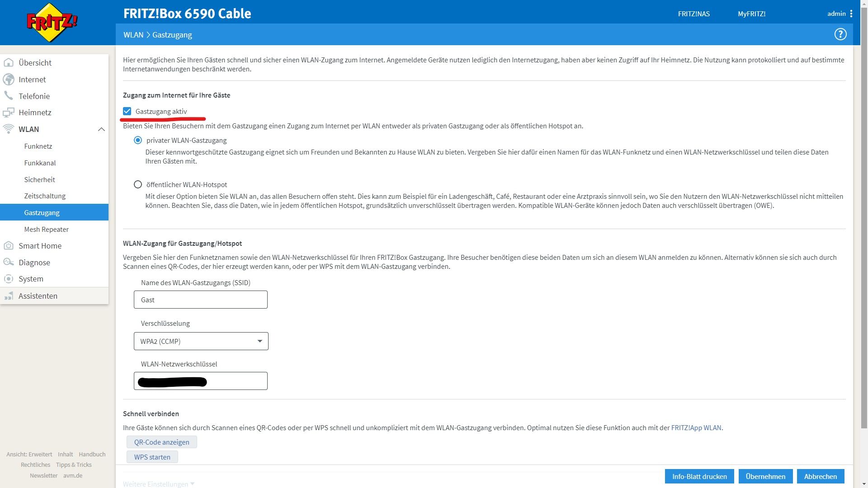This screenshot has height=488, width=868.
Task: Open the Rechtliches footer link
Action: (x=36, y=465)
